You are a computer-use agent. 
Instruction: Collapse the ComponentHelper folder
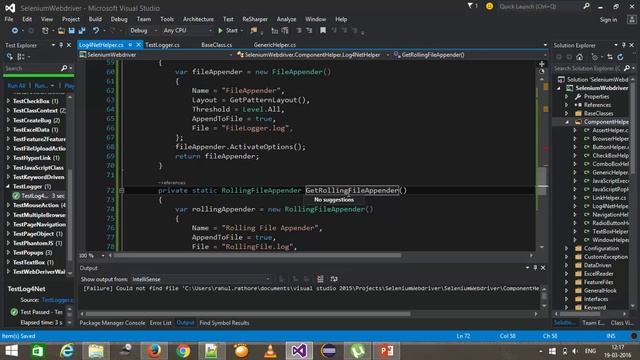tap(567, 122)
